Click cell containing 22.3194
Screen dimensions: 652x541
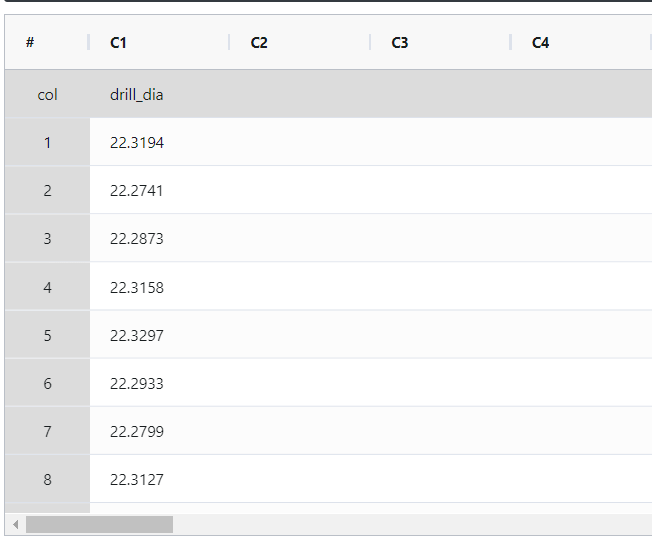[159, 142]
